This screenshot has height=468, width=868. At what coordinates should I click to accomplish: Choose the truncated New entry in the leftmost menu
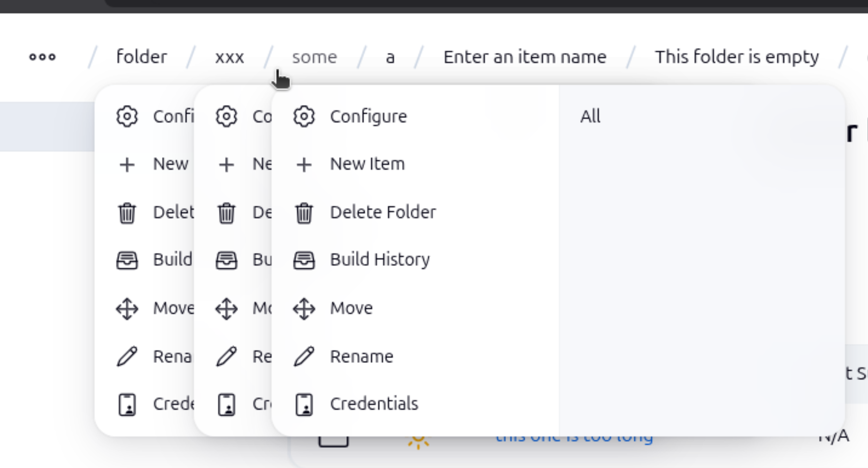click(170, 164)
